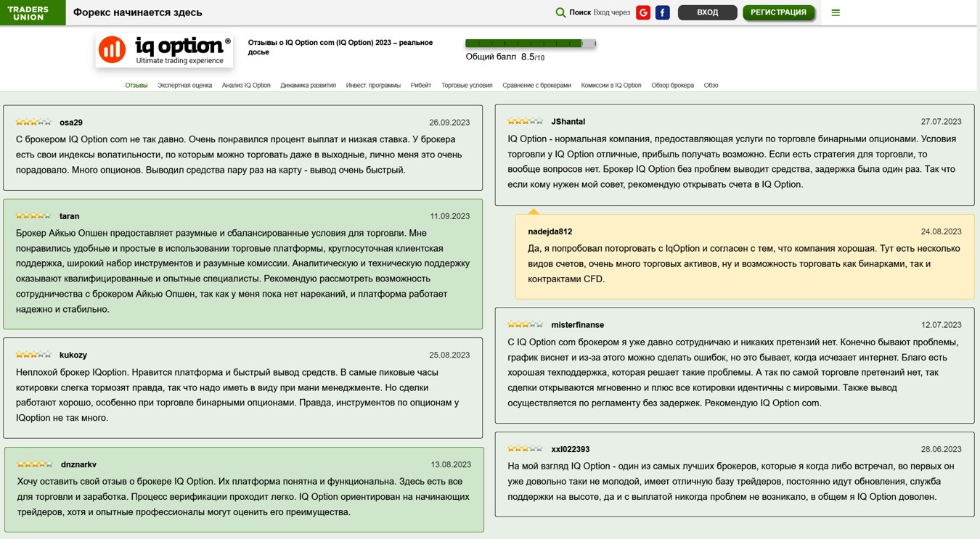
Task: Click star rating of misterfinanse review
Action: click(525, 324)
